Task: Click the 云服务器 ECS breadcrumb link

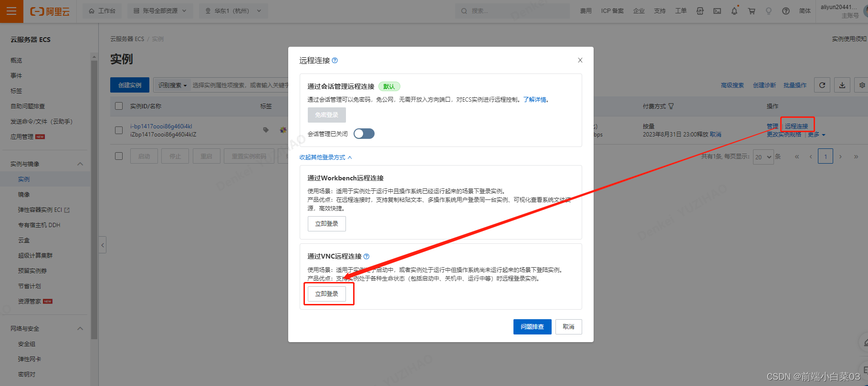Action: pyautogui.click(x=127, y=39)
